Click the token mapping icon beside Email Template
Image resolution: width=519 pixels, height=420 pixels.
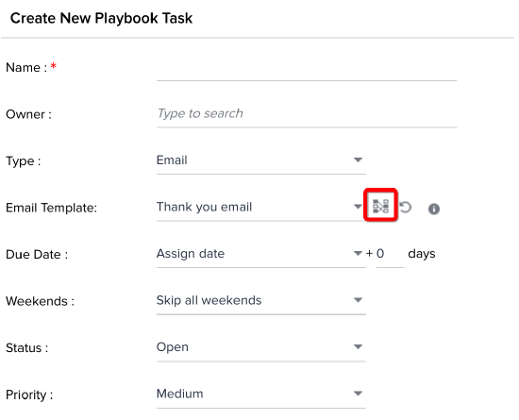point(380,206)
